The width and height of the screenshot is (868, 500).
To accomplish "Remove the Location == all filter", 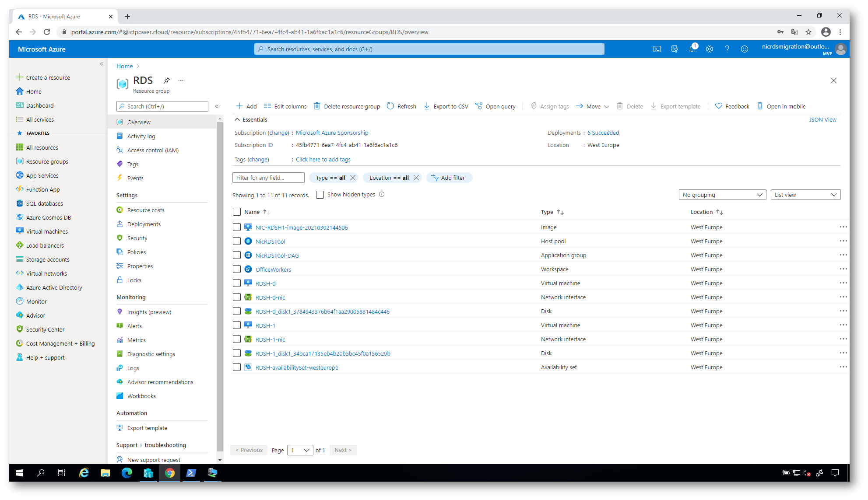I will 416,178.
